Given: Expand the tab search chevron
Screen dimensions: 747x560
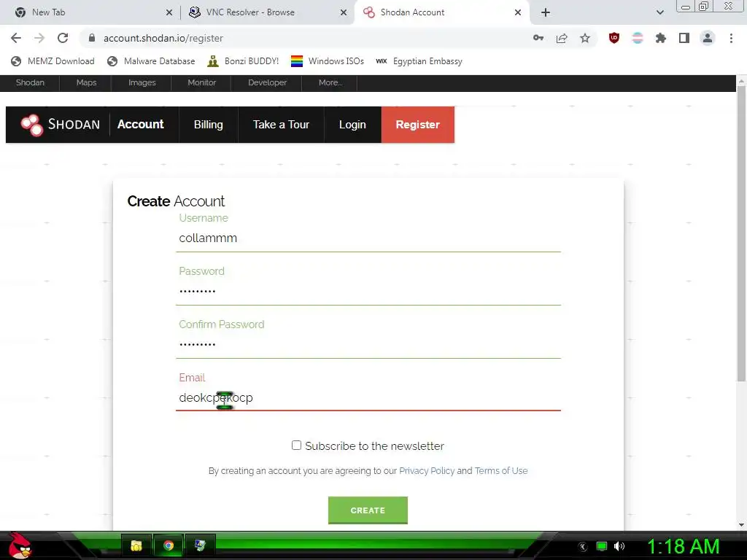Looking at the screenshot, I should pos(659,12).
